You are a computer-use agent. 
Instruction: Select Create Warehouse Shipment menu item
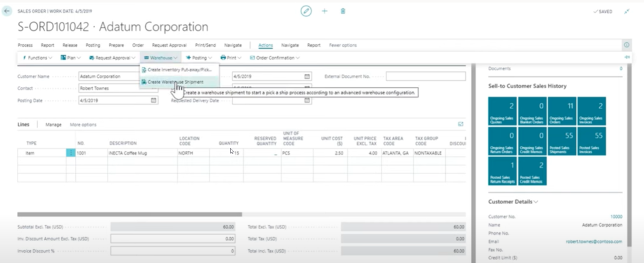click(x=179, y=82)
